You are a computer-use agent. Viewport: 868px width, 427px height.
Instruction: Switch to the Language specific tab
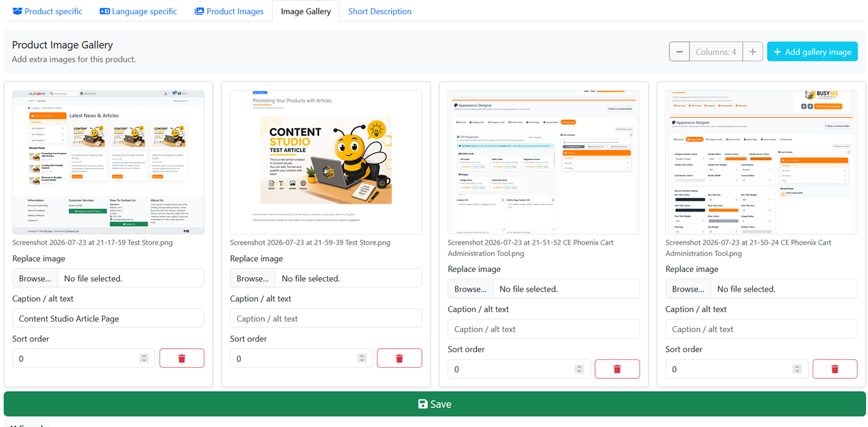[138, 11]
